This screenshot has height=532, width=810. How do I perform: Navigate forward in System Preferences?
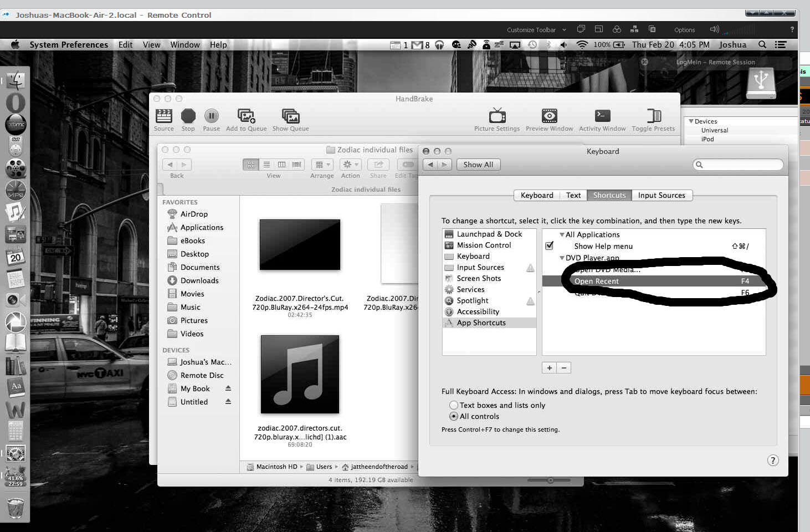point(444,165)
